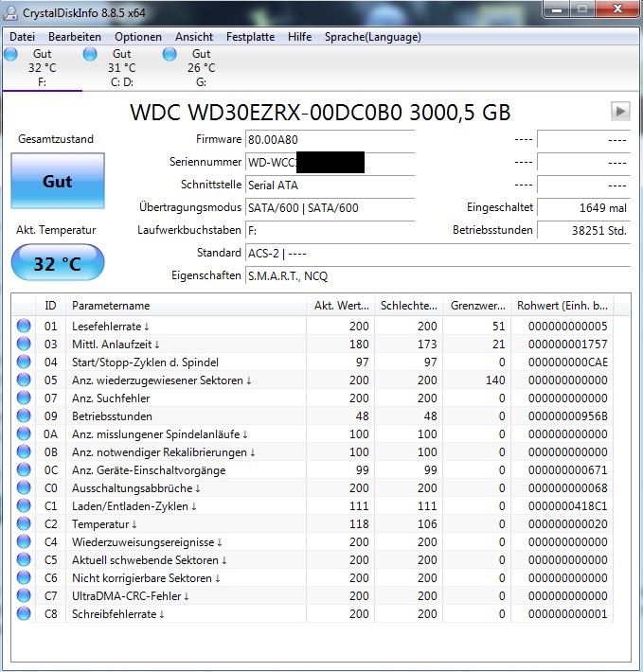Screen dimensions: 643x672
Task: Click status orb of Wiederzuweisungsereignisse row
Action: click(x=24, y=541)
